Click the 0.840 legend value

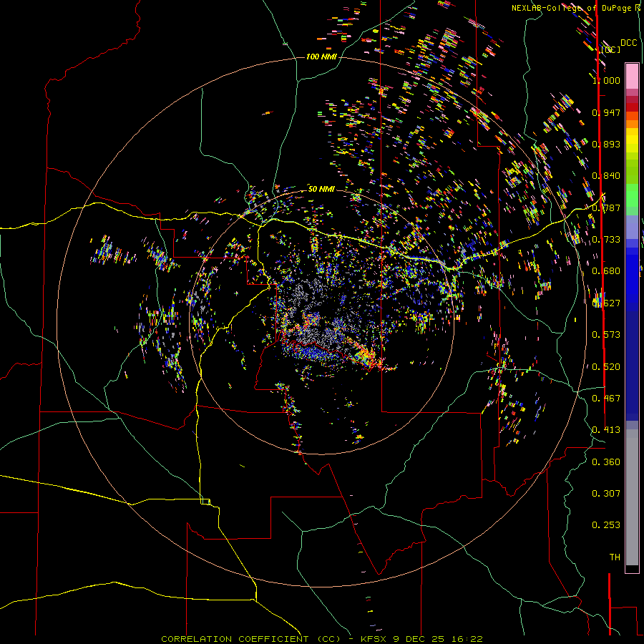click(606, 176)
